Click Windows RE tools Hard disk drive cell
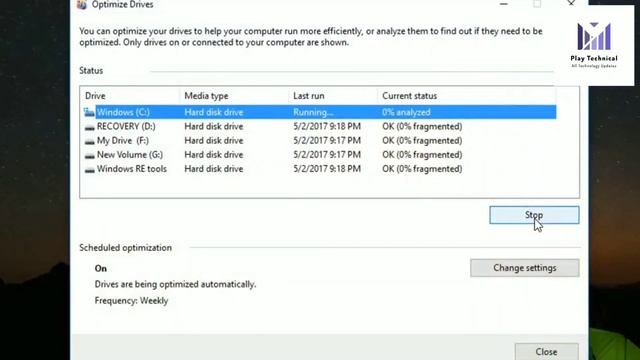This screenshot has height=360, width=640. click(x=213, y=169)
